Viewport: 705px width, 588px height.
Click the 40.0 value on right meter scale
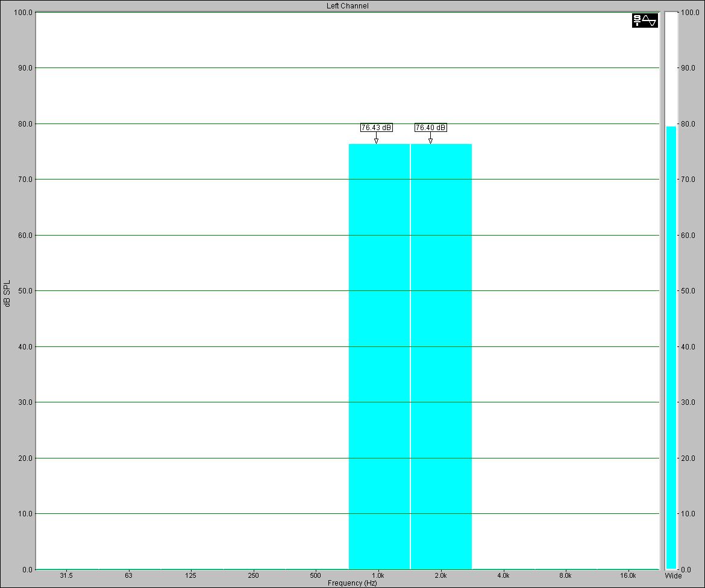point(688,346)
